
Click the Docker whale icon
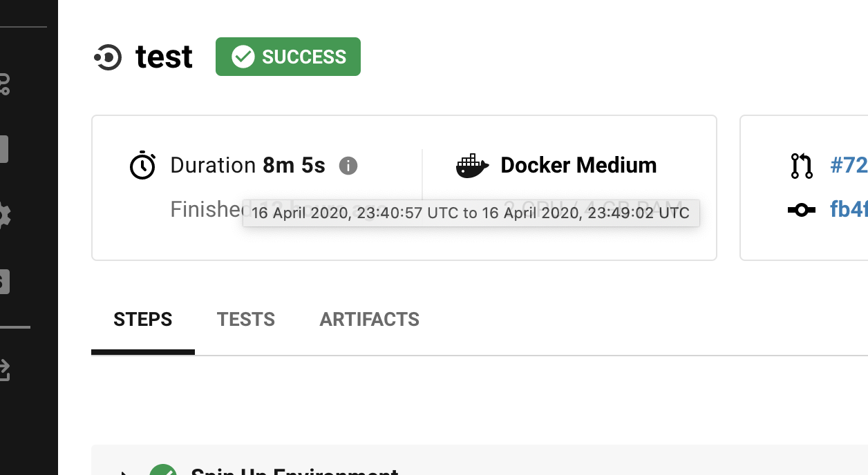coord(473,166)
